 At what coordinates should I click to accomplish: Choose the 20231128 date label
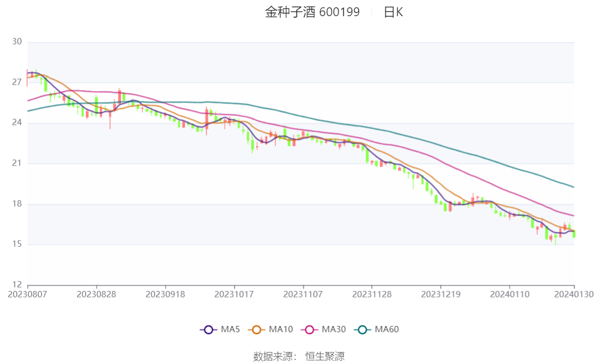371,294
